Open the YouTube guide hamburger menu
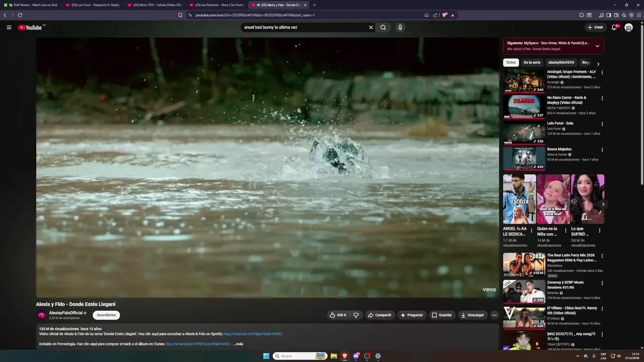The image size is (644, 362). click(9, 27)
